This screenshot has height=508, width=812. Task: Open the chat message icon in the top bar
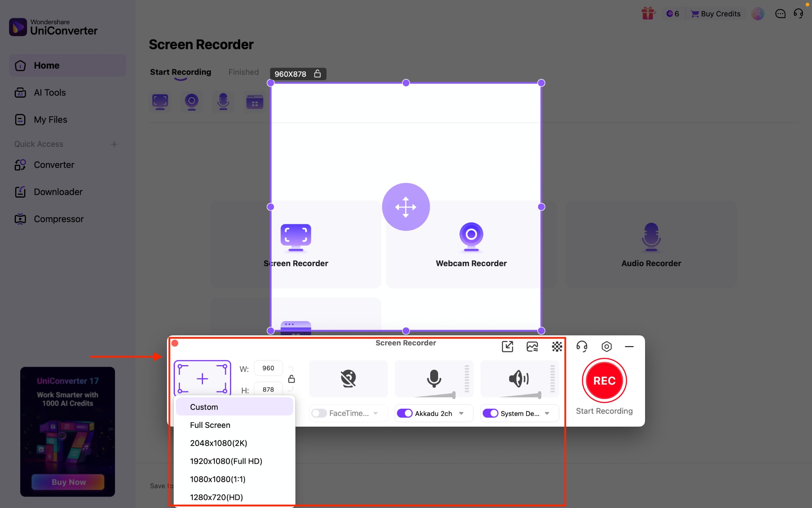(780, 14)
